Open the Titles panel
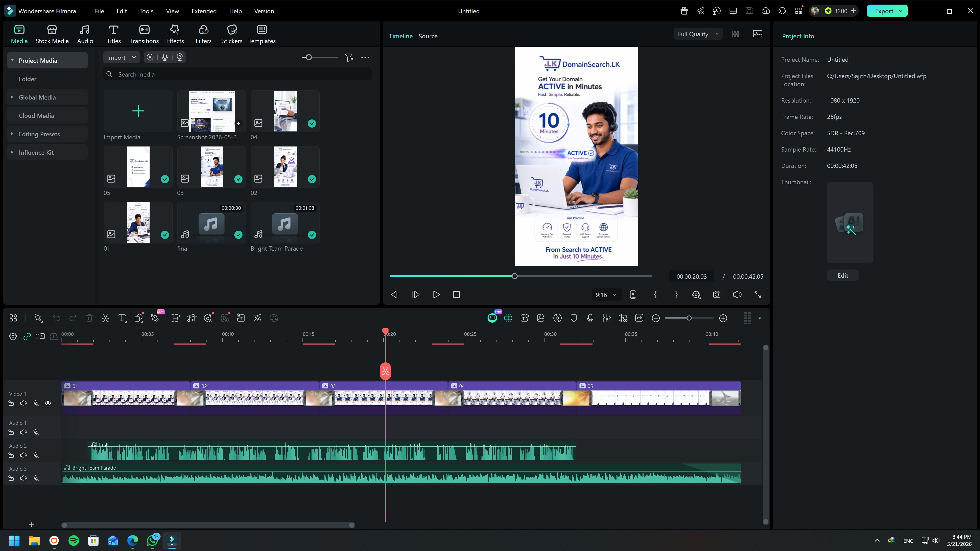Image resolution: width=980 pixels, height=551 pixels. tap(113, 34)
